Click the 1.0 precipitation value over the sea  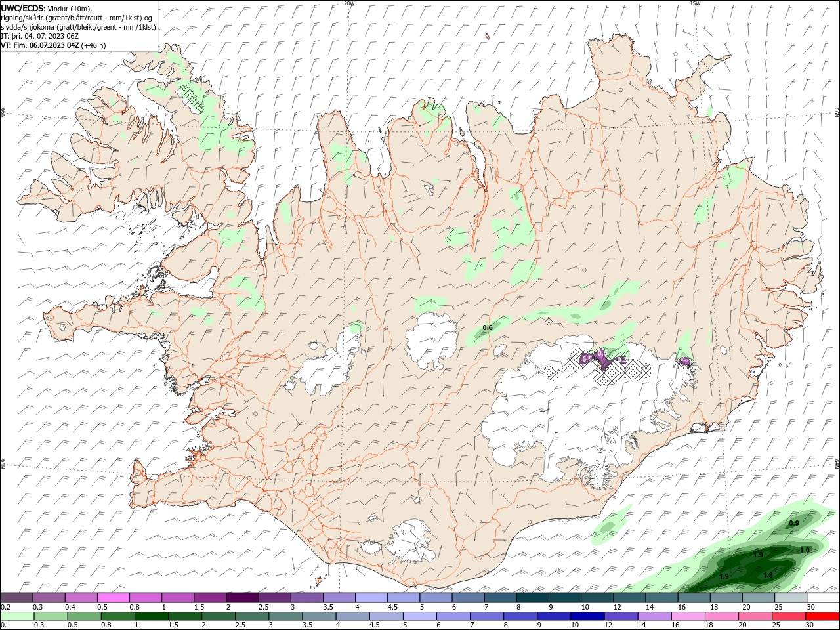click(x=805, y=550)
